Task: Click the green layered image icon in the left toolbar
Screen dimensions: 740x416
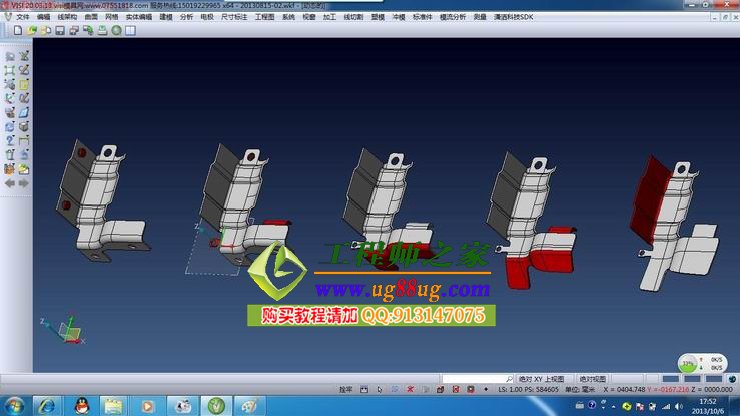Action: pyautogui.click(x=24, y=169)
